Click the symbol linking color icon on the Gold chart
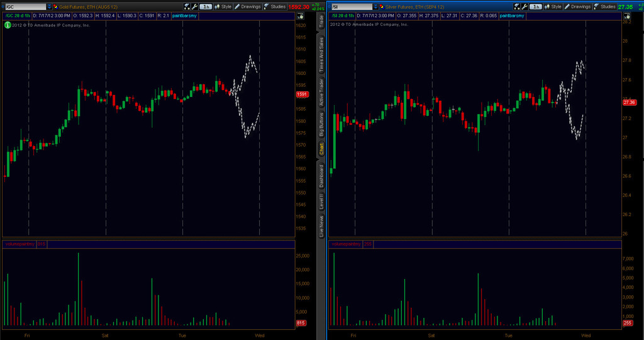The height and width of the screenshot is (340, 644). pos(55,7)
